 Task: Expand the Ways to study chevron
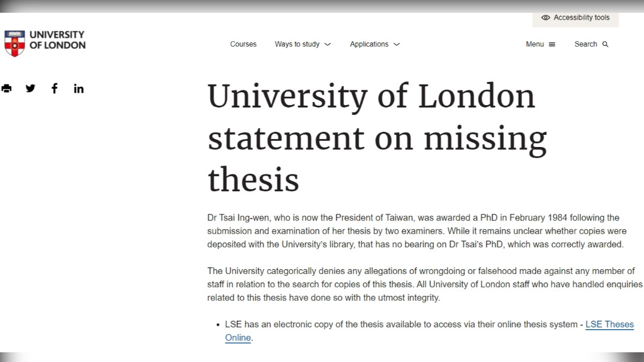327,44
